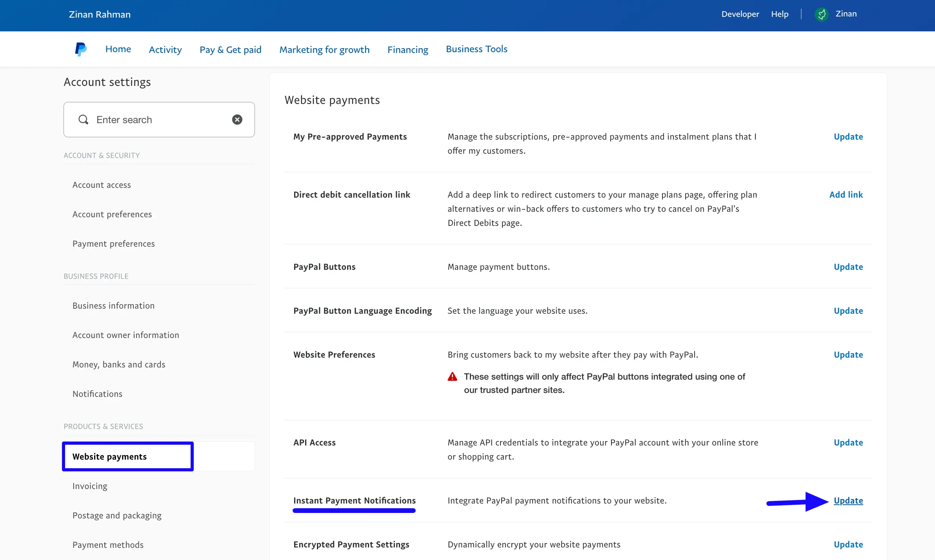
Task: Open Account preferences settings
Action: coord(112,214)
